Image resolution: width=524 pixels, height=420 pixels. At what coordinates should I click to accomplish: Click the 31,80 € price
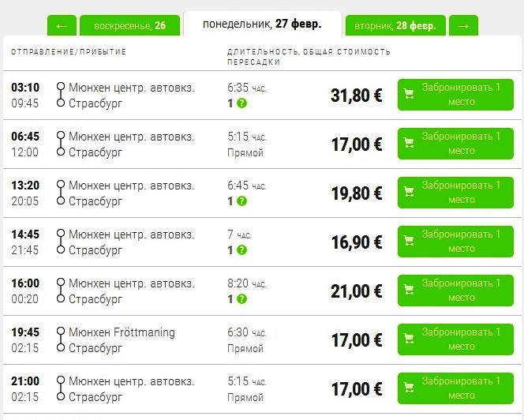[x=357, y=96]
